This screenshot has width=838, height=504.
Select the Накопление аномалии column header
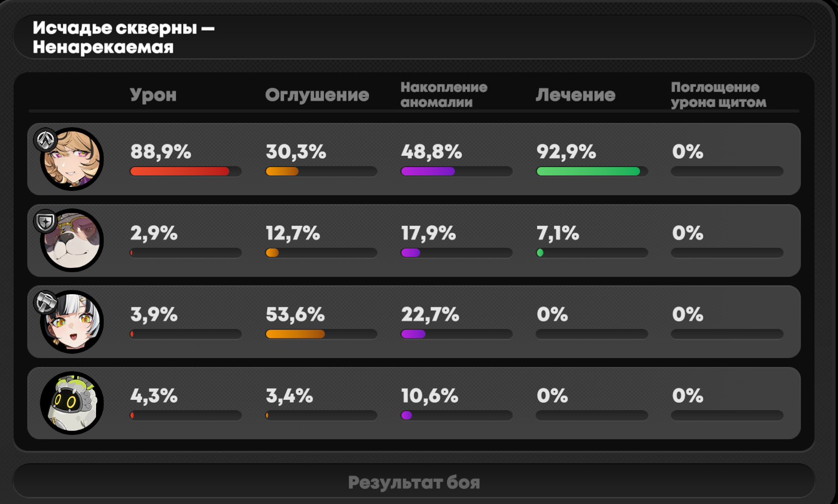[x=444, y=94]
